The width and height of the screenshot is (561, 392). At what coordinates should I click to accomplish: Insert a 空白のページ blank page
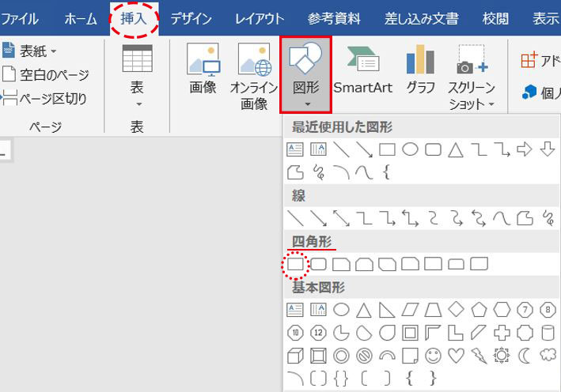point(45,74)
